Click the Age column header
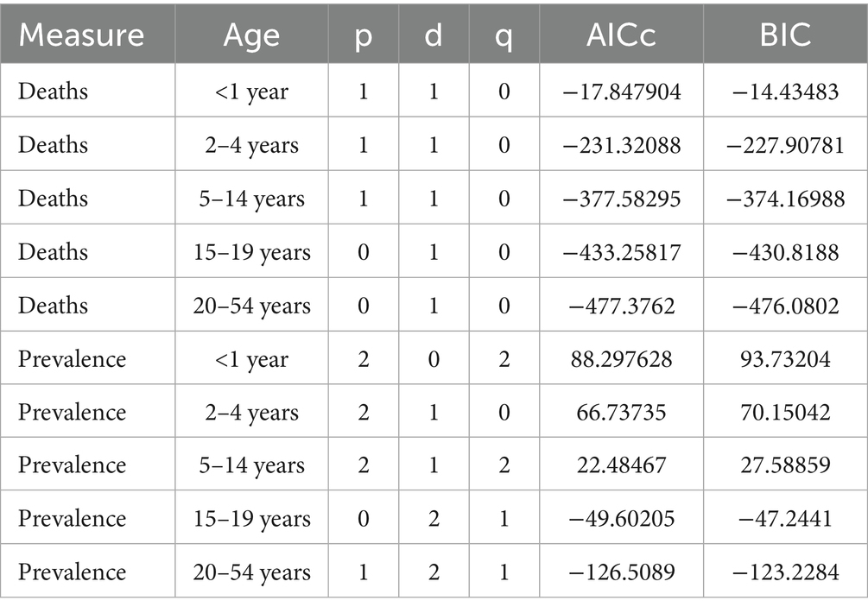The width and height of the screenshot is (868, 613). tap(251, 36)
